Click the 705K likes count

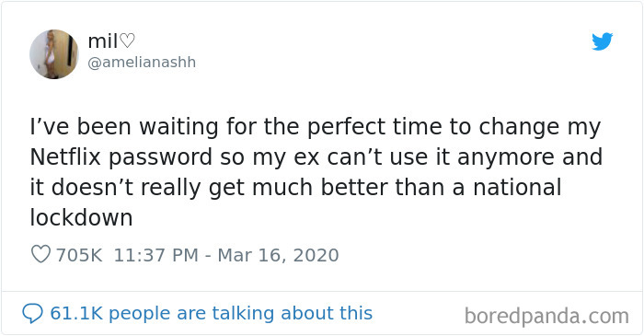pyautogui.click(x=79, y=255)
